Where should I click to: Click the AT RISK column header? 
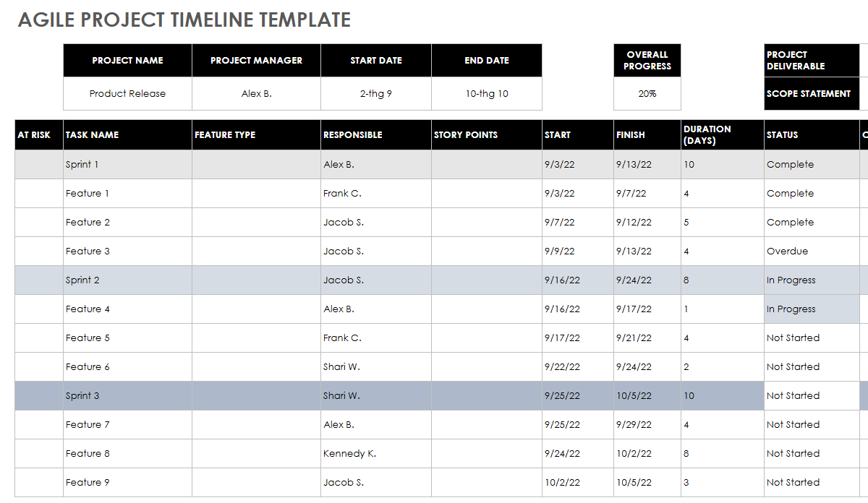pos(34,135)
